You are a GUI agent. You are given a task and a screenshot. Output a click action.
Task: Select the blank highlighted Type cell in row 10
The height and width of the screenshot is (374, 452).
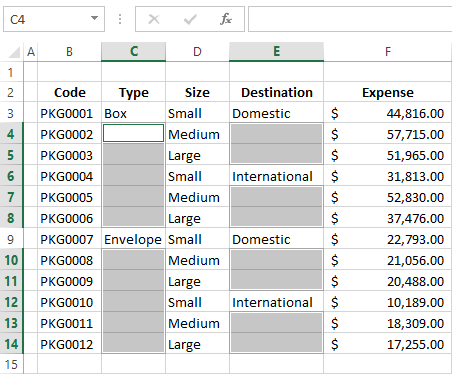(x=133, y=260)
